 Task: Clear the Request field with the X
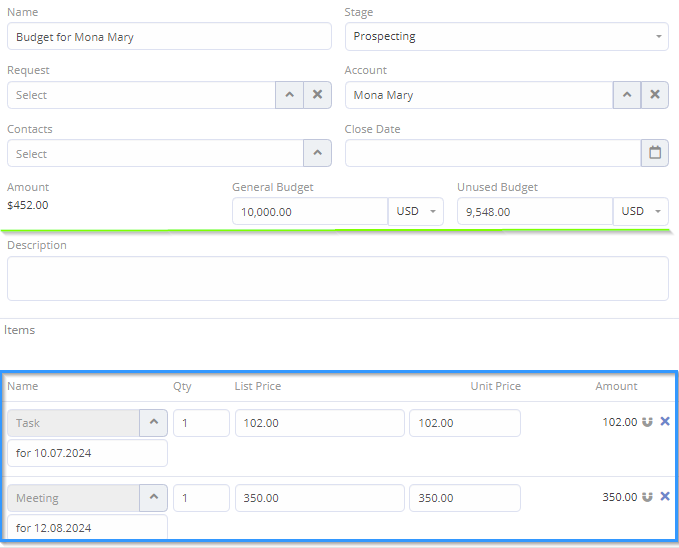[x=317, y=95]
